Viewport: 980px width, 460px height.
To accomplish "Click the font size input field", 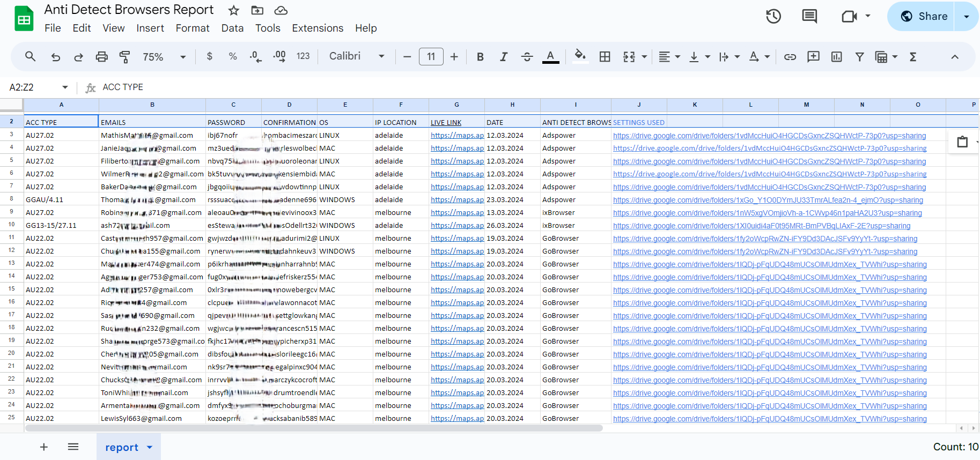I will coord(431,56).
